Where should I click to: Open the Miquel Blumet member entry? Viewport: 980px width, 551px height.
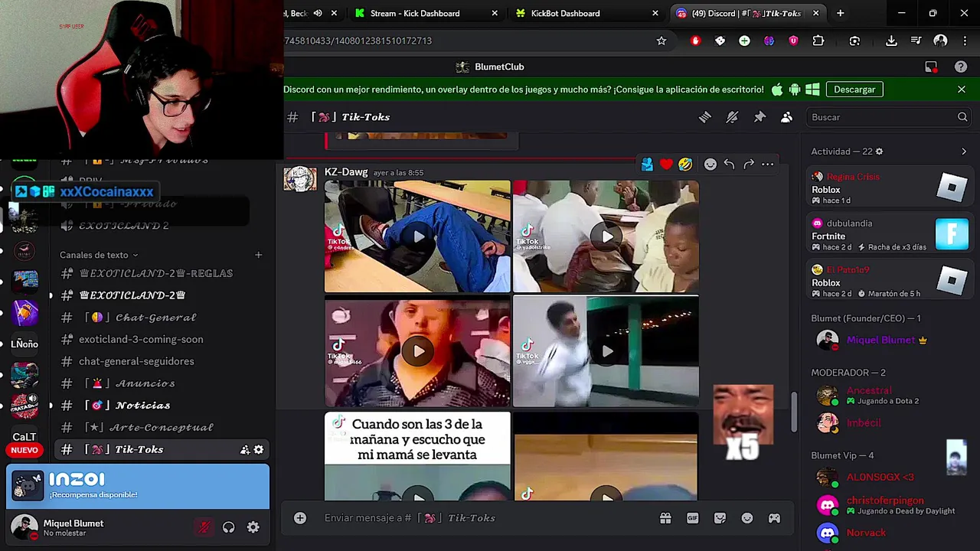tap(890, 341)
